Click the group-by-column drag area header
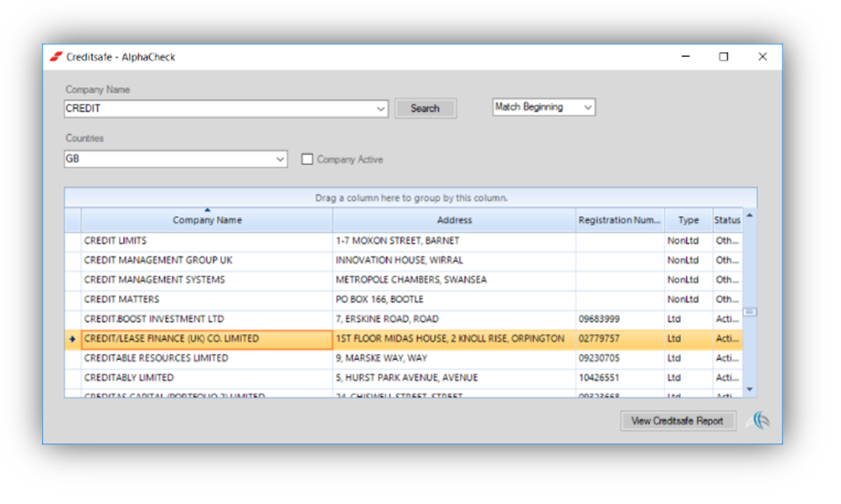Image resolution: width=841 pixels, height=504 pixels. pyautogui.click(x=410, y=198)
